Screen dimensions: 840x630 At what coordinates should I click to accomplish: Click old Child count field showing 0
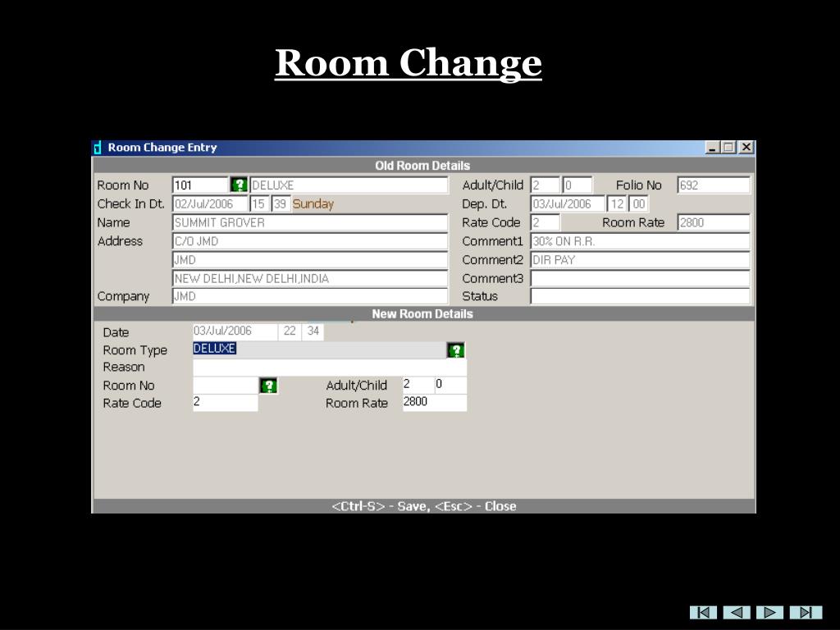tap(577, 185)
